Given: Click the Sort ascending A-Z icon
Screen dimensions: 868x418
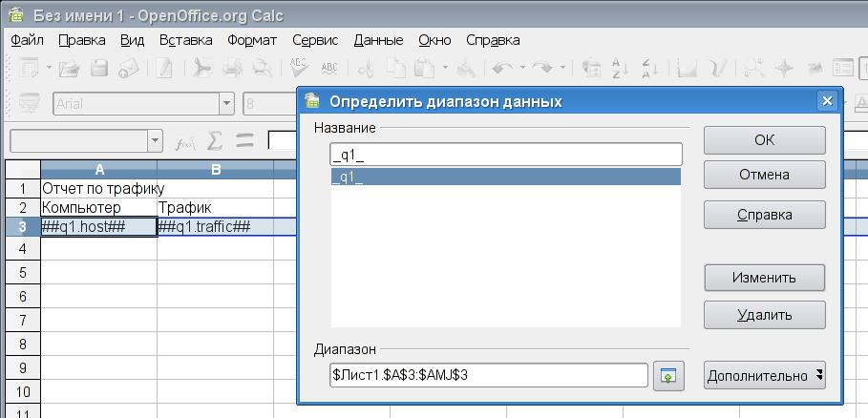Looking at the screenshot, I should pos(620,68).
